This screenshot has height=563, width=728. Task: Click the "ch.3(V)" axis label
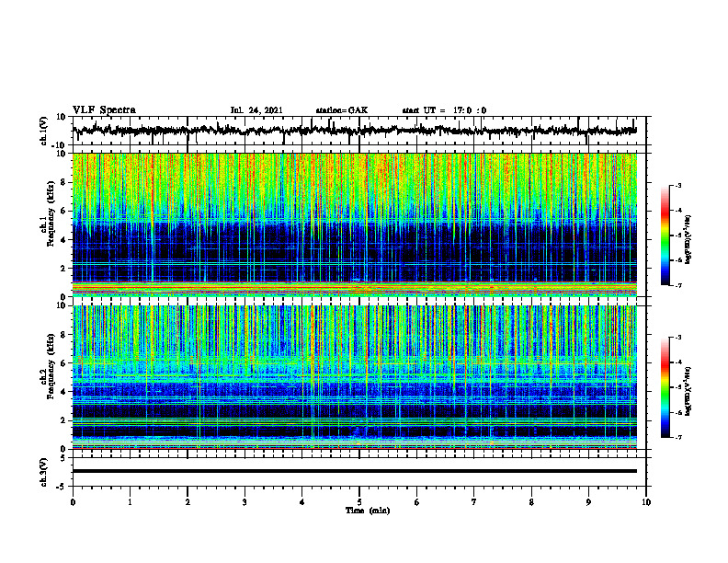[x=44, y=472]
